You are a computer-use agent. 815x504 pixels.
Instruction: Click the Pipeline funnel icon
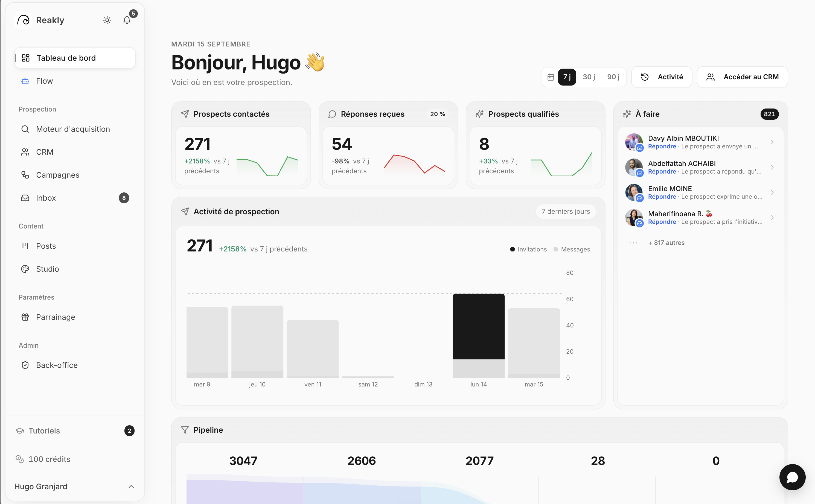click(185, 430)
